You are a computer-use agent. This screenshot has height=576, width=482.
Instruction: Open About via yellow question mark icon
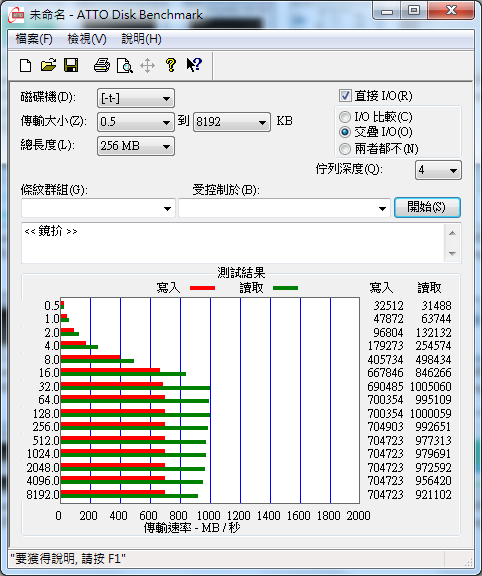tap(170, 66)
